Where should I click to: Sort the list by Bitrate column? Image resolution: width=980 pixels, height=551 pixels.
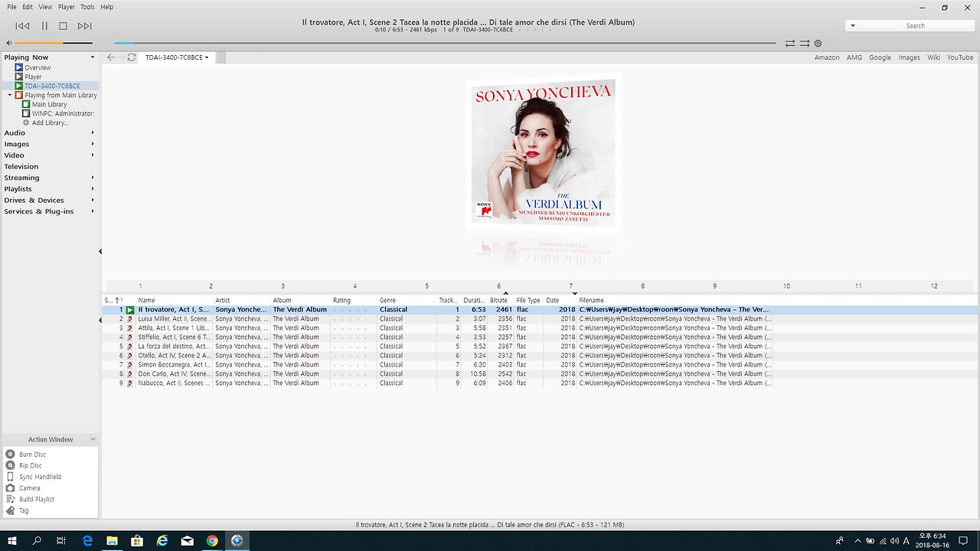click(x=500, y=301)
